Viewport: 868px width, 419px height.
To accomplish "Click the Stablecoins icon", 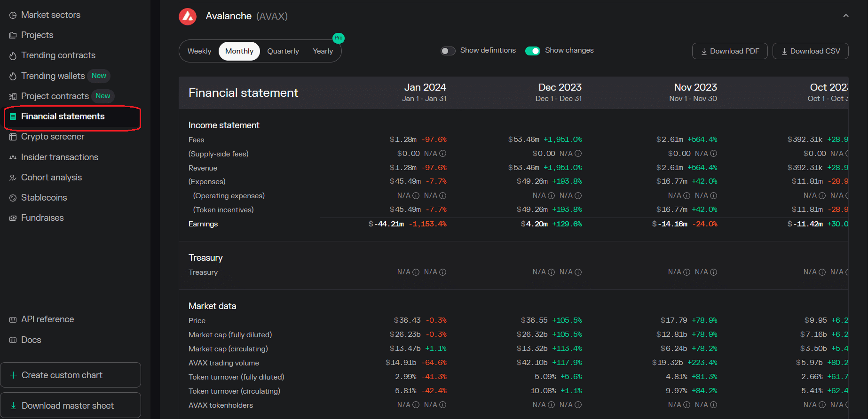I will point(13,198).
